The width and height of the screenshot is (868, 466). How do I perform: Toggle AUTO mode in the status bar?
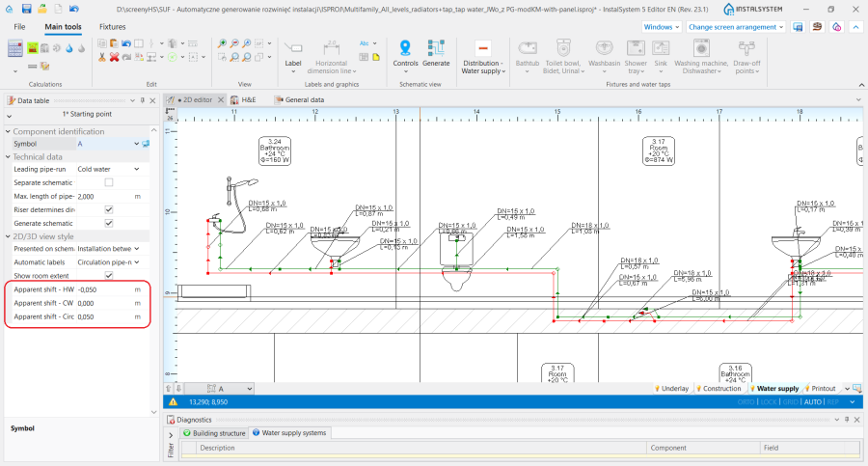pos(813,402)
